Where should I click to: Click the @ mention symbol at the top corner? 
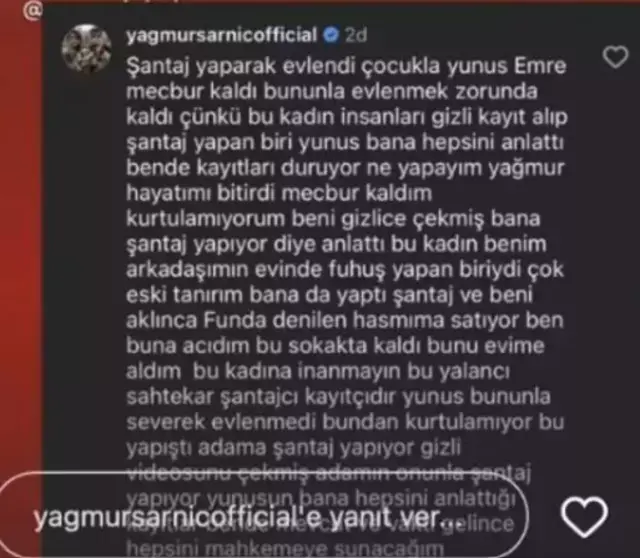pyautogui.click(x=31, y=11)
